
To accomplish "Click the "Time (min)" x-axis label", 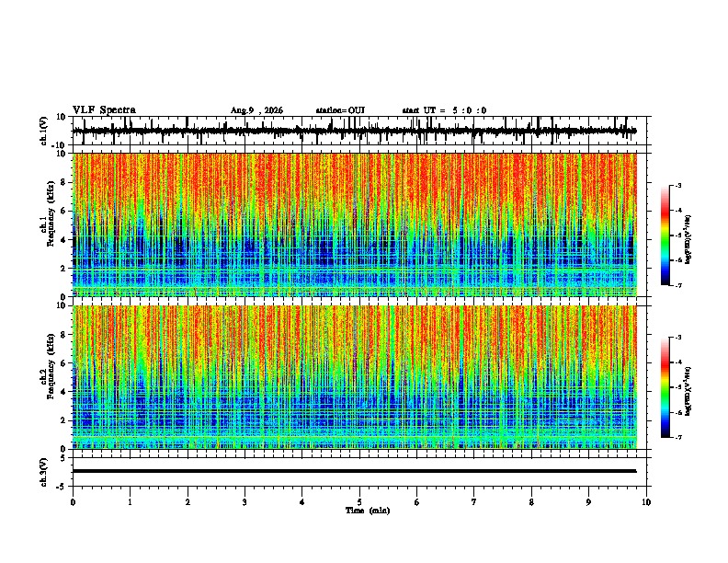I will [368, 511].
